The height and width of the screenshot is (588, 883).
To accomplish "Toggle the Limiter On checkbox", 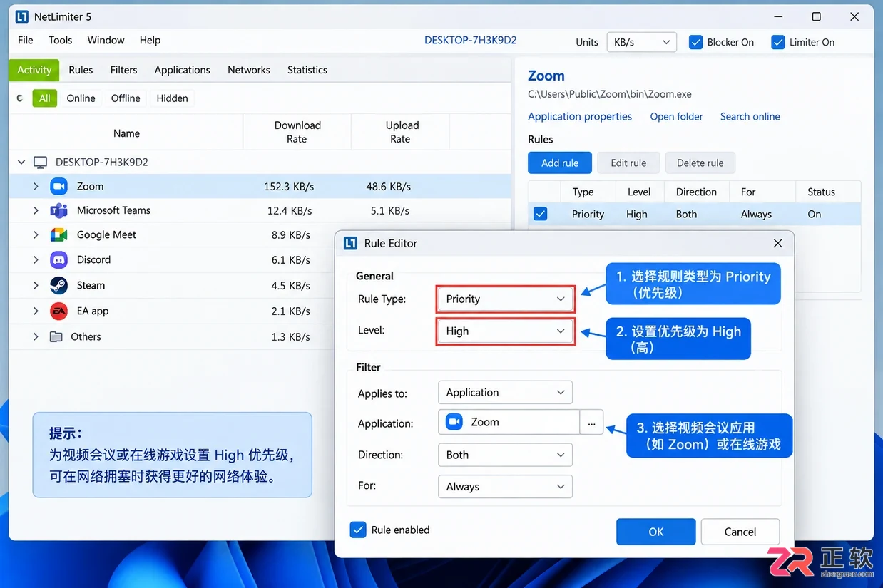I will coord(778,42).
